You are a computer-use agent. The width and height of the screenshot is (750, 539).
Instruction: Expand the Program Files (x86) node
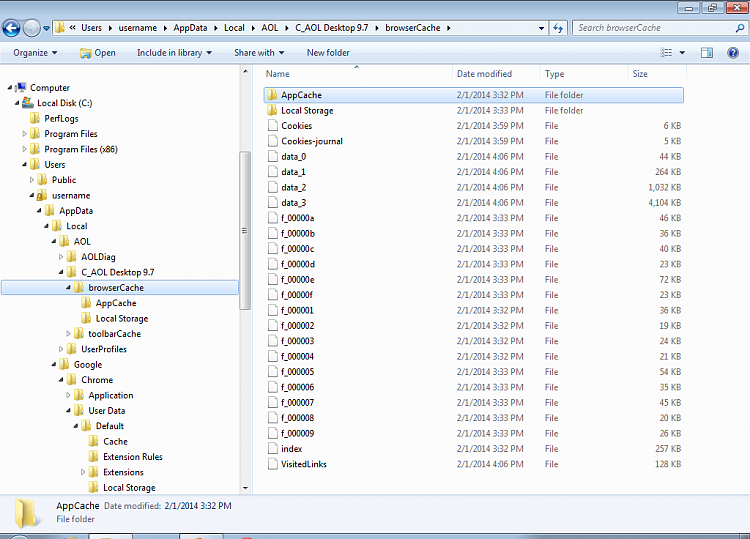pos(24,149)
